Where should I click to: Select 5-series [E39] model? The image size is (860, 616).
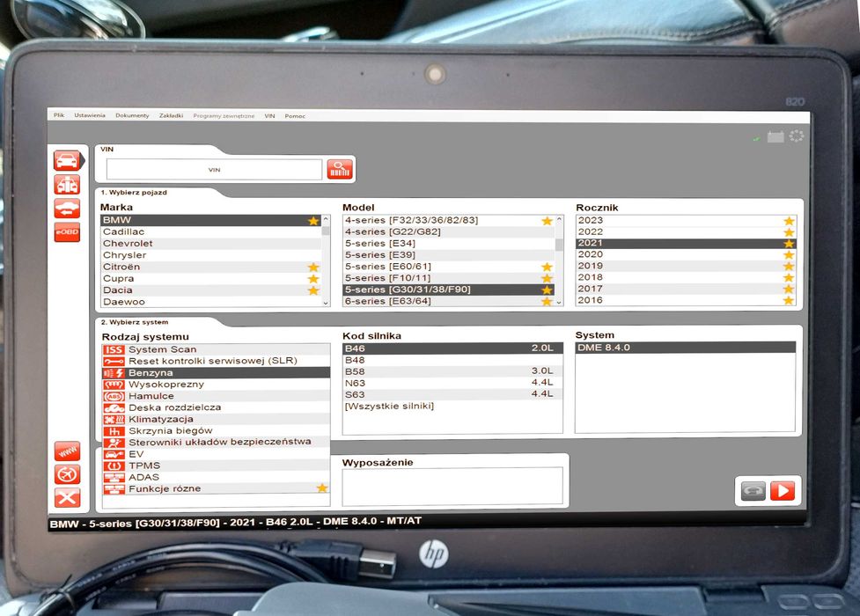click(449, 254)
